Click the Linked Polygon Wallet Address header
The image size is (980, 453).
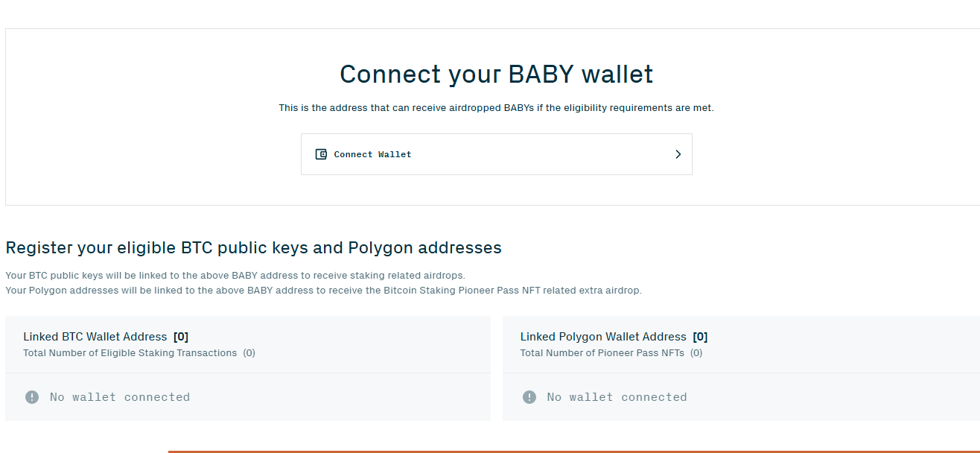click(x=603, y=336)
